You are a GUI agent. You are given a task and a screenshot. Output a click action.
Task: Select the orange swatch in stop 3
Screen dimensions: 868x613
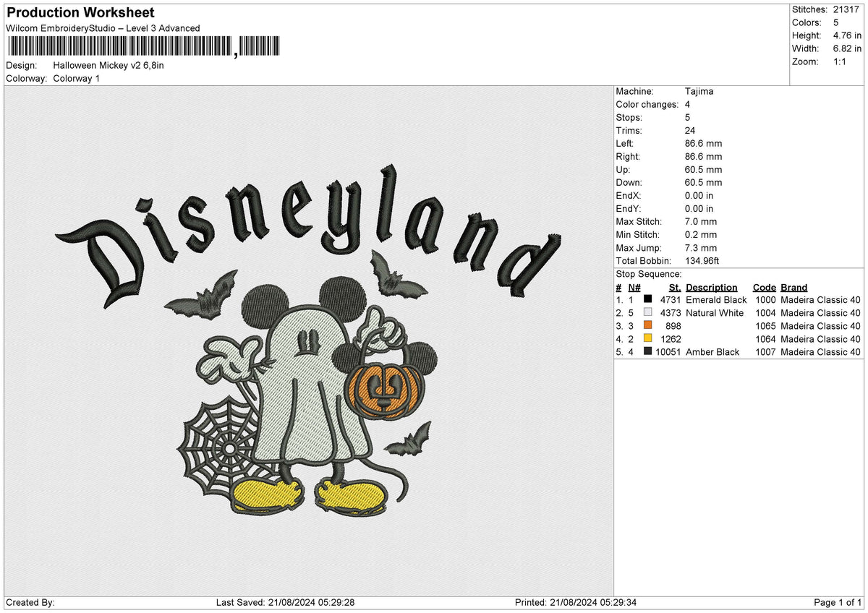[x=648, y=326]
